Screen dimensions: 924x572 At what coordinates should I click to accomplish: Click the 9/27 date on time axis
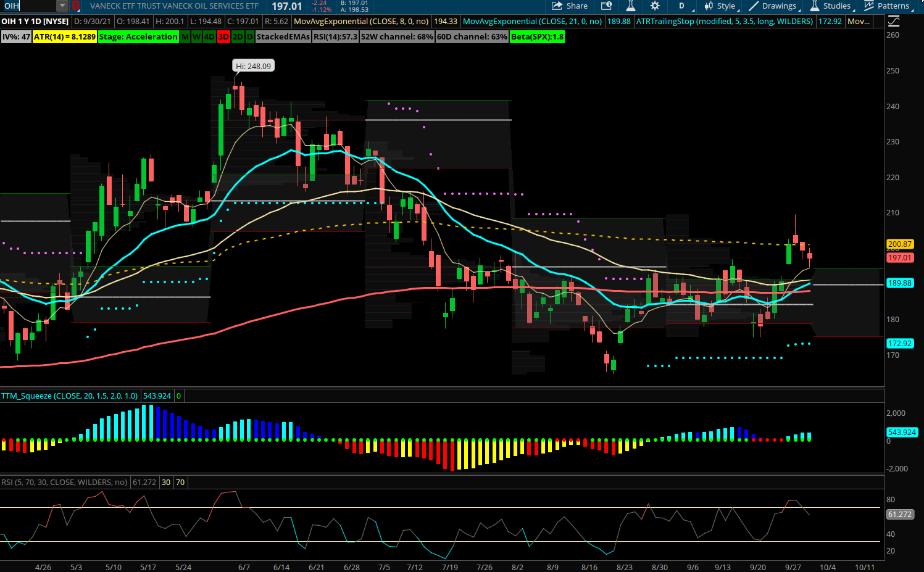[793, 567]
